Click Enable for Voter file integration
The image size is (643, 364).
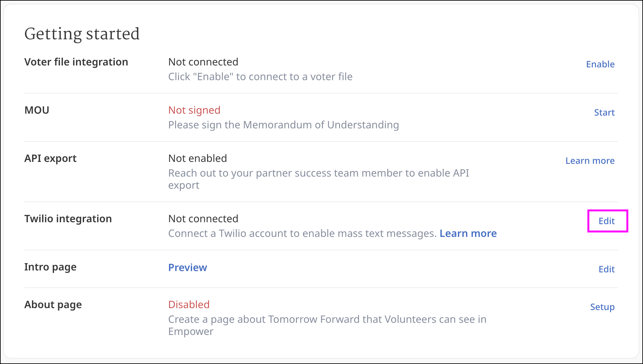coord(600,64)
